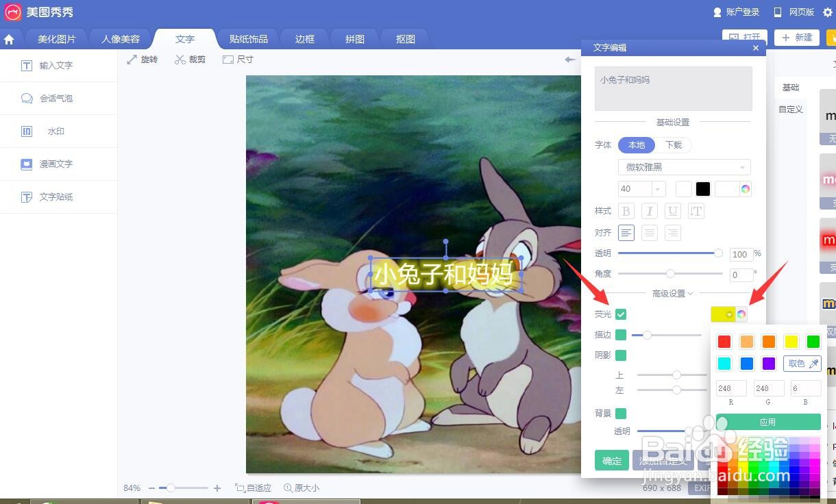Viewport: 836px width, 504px height.
Task: Switch to the 拼图 tab
Action: [x=355, y=39]
